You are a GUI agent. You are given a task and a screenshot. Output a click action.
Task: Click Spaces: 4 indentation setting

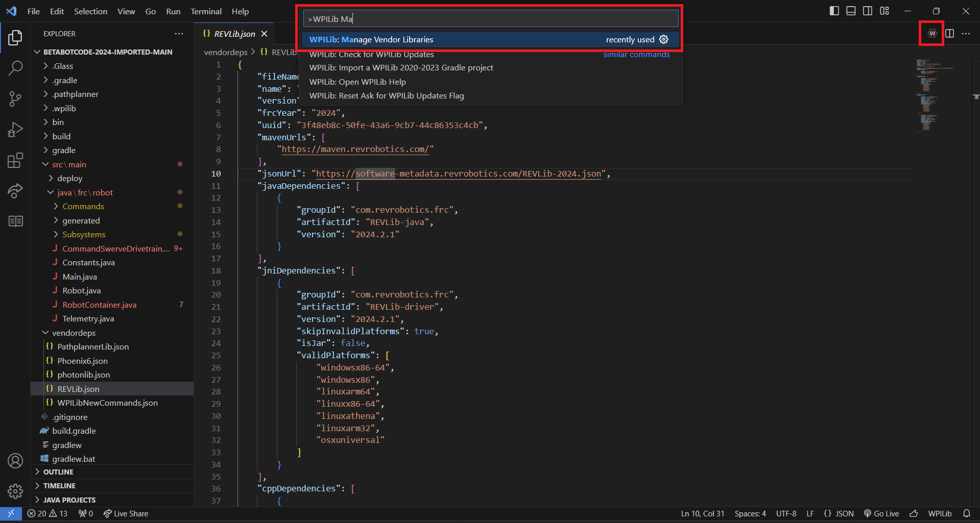pyautogui.click(x=750, y=514)
